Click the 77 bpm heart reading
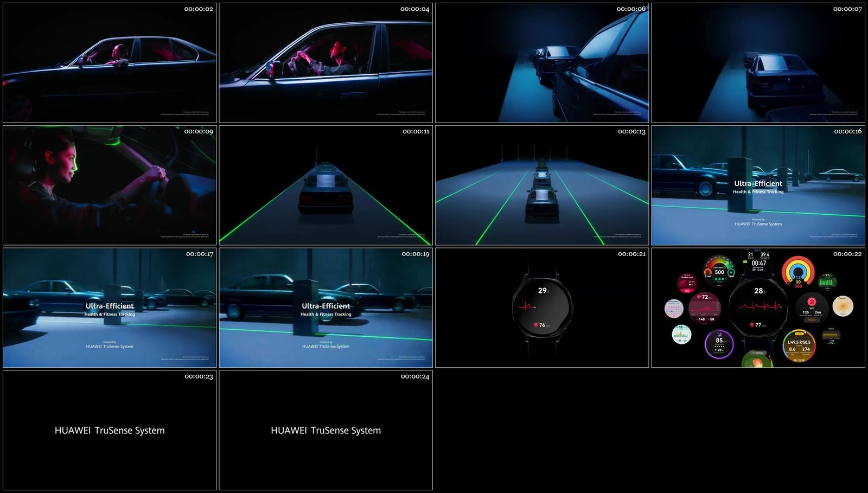This screenshot has height=493, width=868. (758, 325)
